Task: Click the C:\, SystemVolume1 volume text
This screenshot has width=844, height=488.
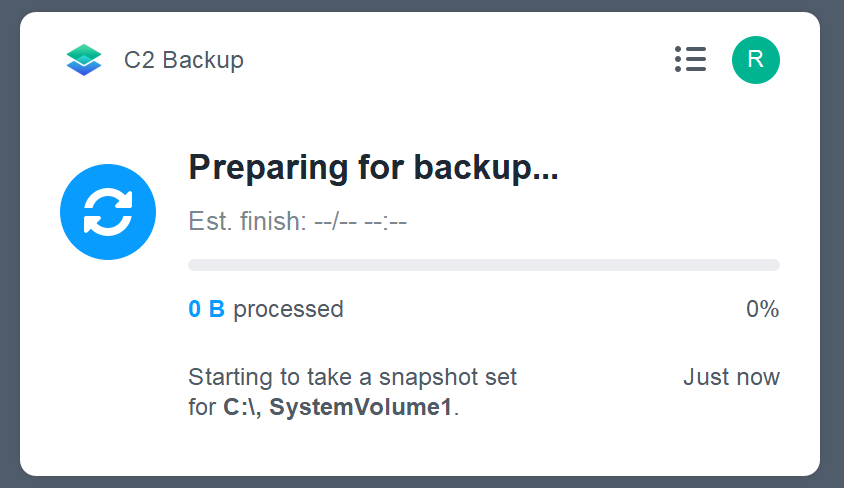Action: pos(337,407)
